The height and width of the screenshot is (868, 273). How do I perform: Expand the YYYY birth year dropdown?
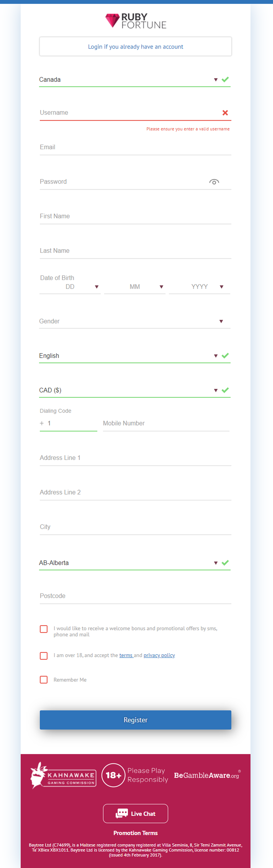coord(200,287)
